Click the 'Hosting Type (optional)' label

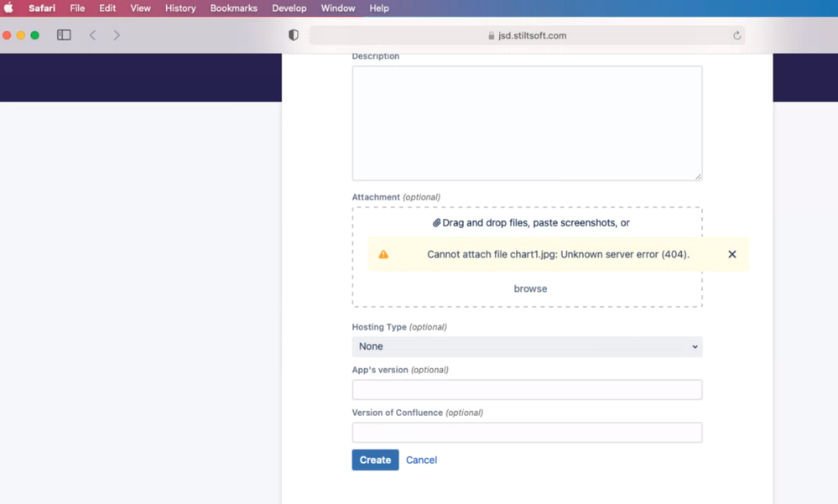399,327
